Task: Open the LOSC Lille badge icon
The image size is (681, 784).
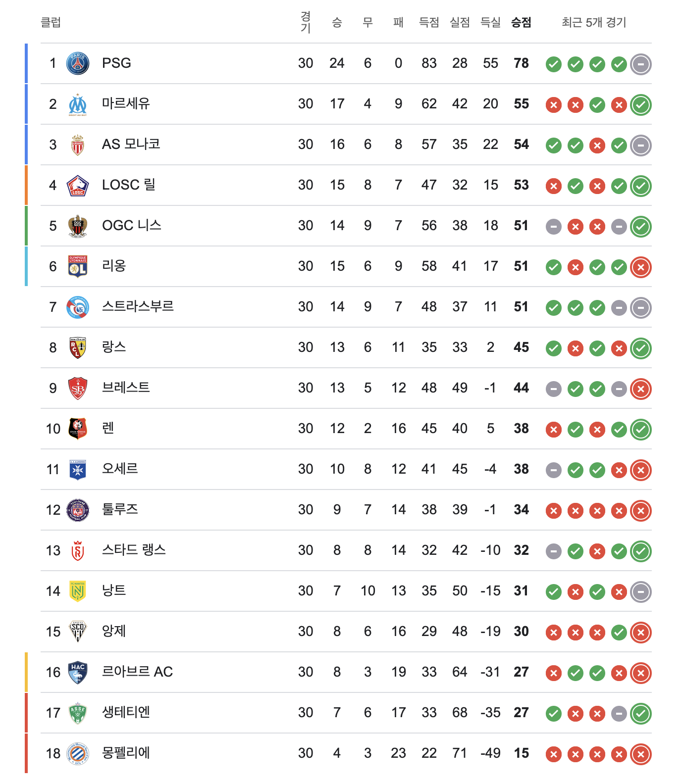Action: pos(78,186)
